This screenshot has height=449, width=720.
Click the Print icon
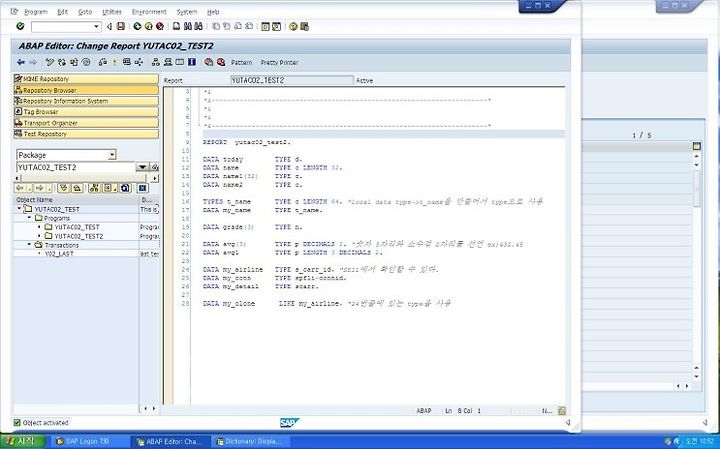click(176, 26)
